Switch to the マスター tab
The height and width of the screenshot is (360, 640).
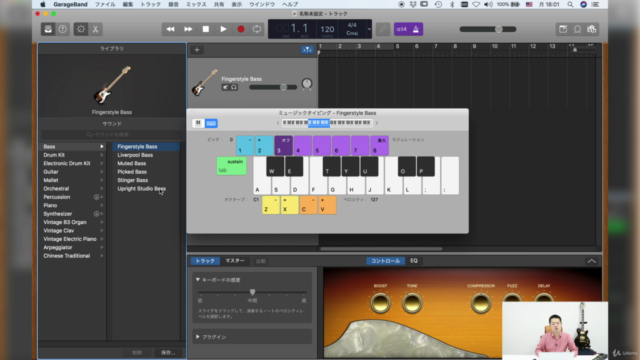235,261
